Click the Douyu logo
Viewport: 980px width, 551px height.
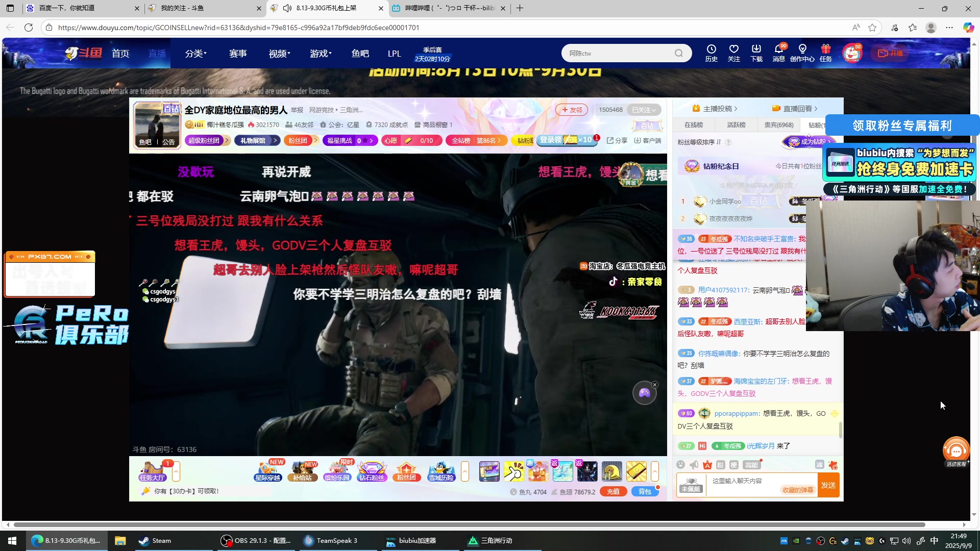[x=84, y=53]
